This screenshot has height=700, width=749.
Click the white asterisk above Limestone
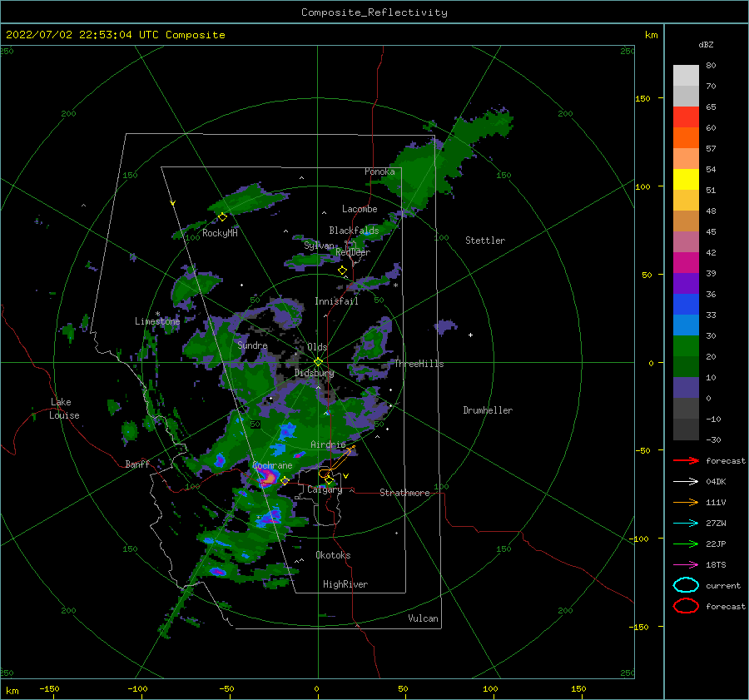click(x=157, y=314)
